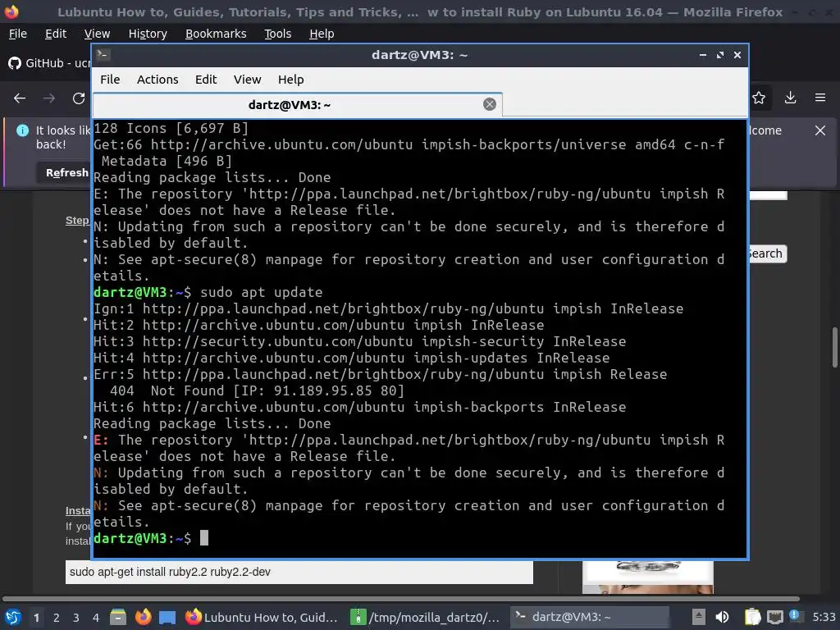840x630 pixels.
Task: Open removable media eject tray icon
Action: [699, 617]
